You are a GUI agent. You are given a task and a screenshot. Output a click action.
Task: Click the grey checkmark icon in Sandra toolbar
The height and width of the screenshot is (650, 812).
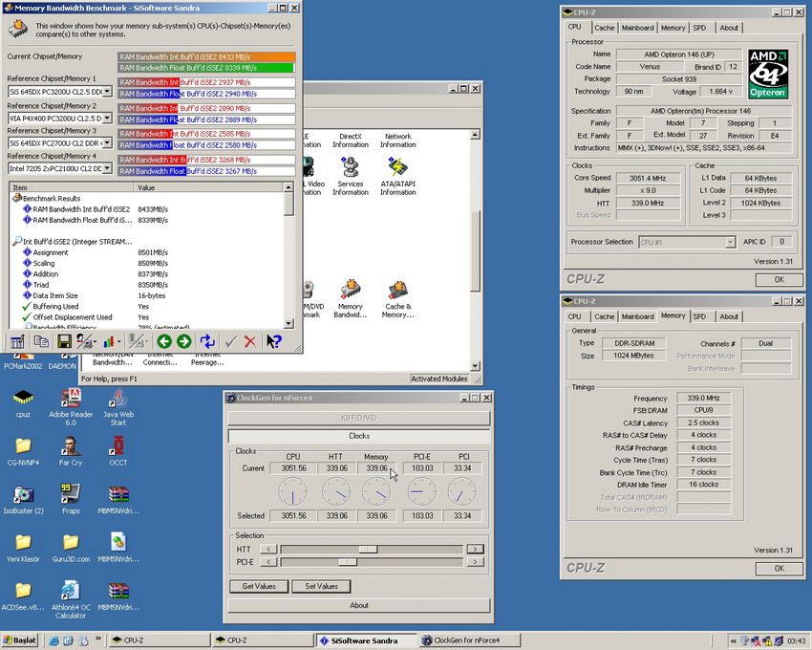tap(231, 341)
